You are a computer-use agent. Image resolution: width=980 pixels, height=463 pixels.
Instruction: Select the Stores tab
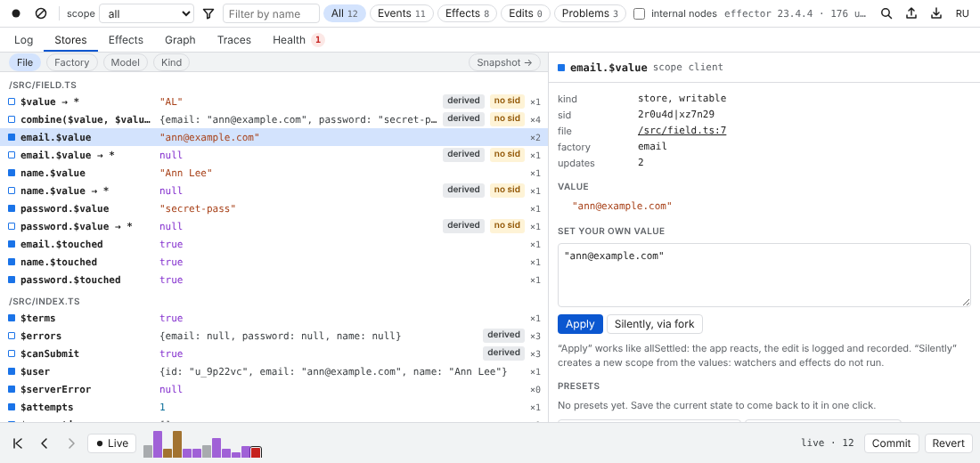pos(70,40)
